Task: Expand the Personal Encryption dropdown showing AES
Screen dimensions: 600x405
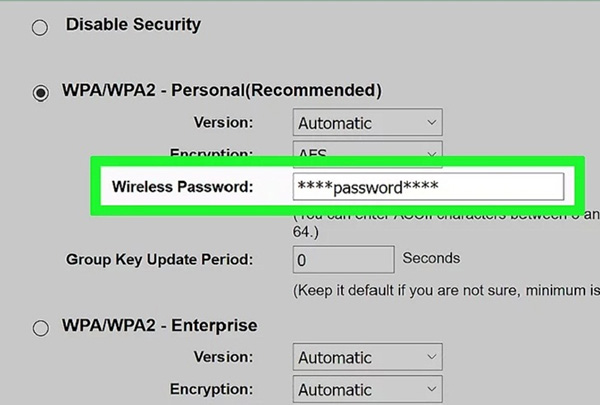Action: pos(367,150)
